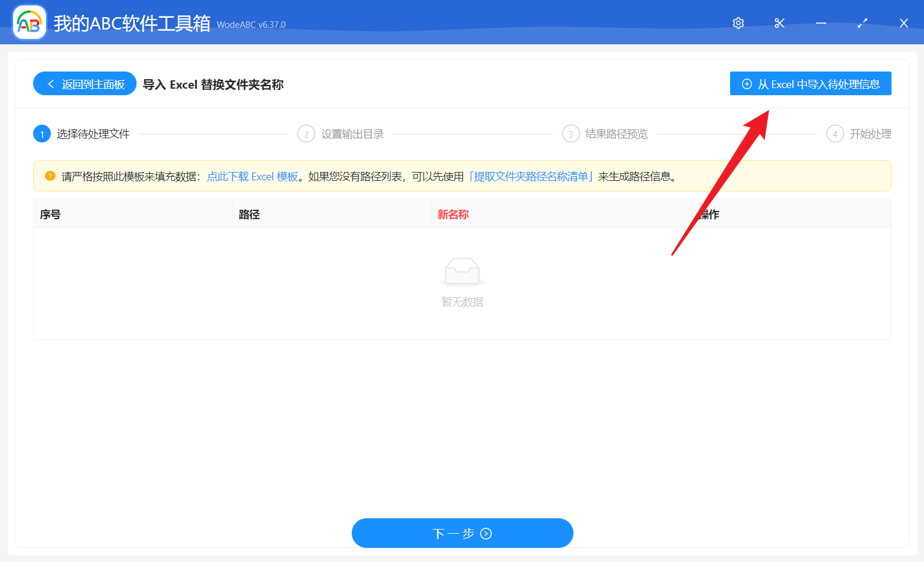The height and width of the screenshot is (562, 924).
Task: Close the application window
Action: 903,23
